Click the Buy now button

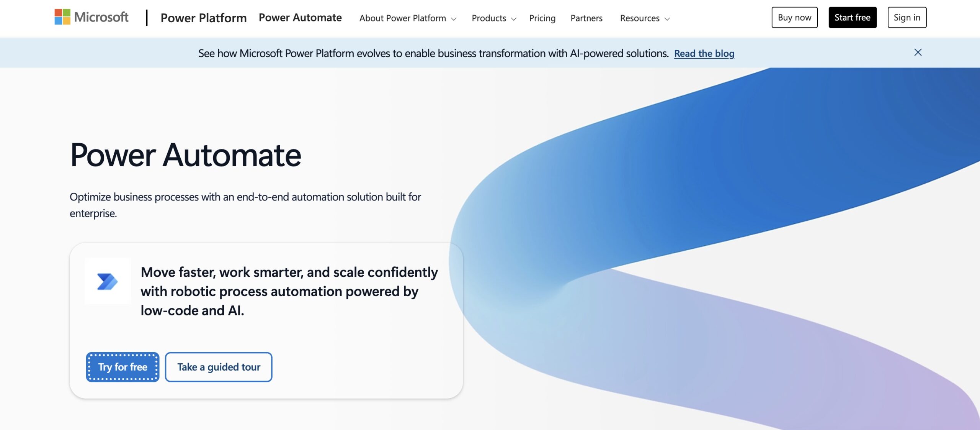coord(794,17)
